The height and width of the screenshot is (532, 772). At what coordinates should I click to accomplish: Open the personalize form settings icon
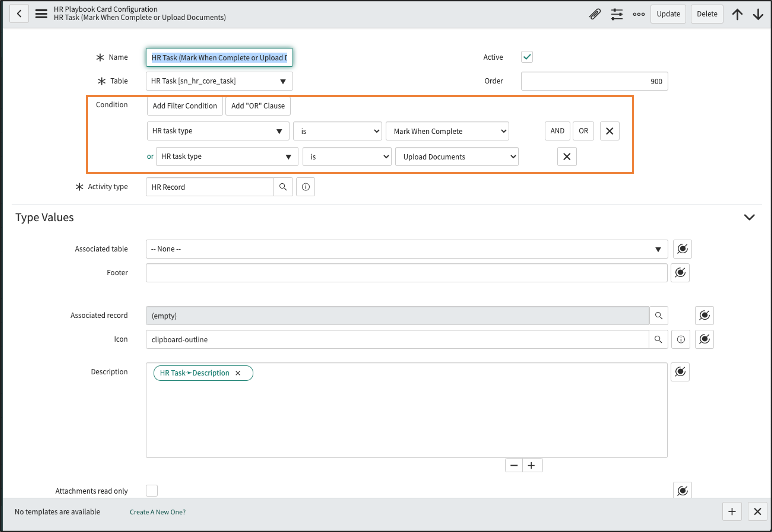click(617, 14)
